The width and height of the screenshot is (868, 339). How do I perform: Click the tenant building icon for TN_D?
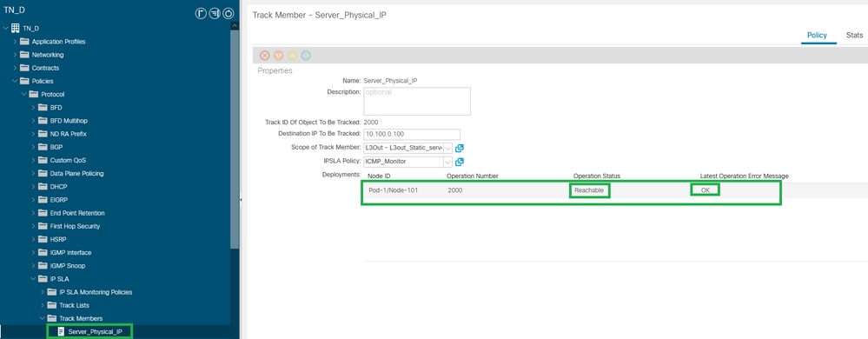(x=15, y=28)
